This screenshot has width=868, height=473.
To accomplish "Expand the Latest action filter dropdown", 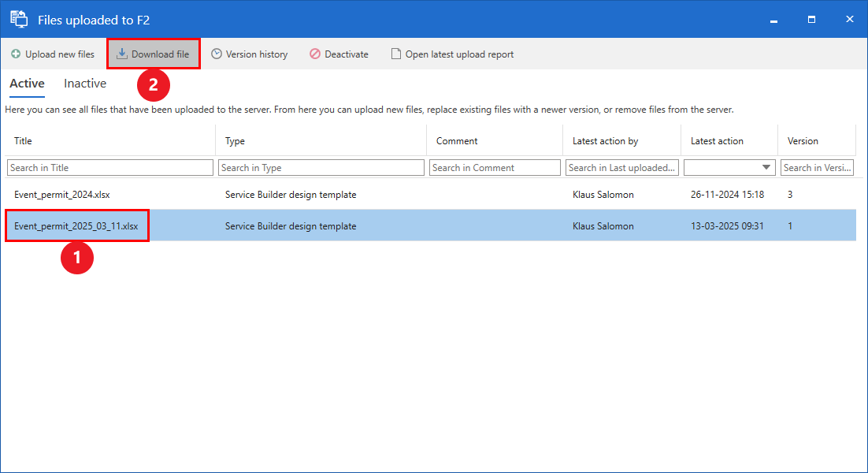I will pyautogui.click(x=766, y=168).
